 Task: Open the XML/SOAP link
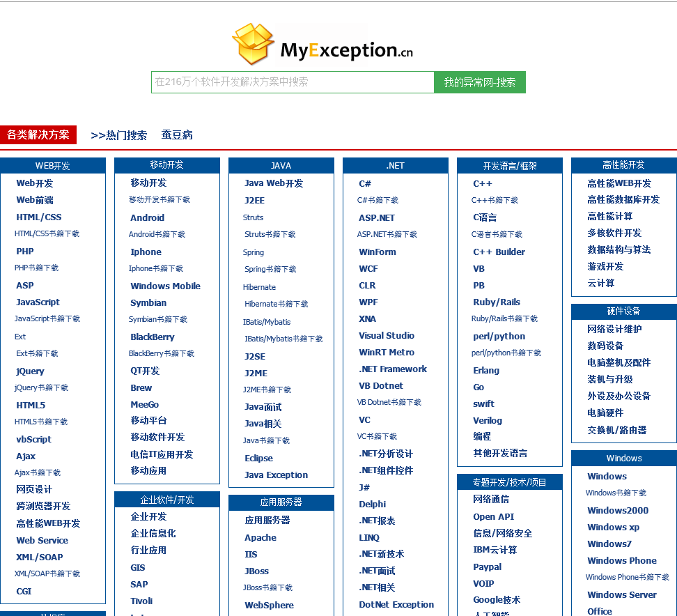pos(40,557)
